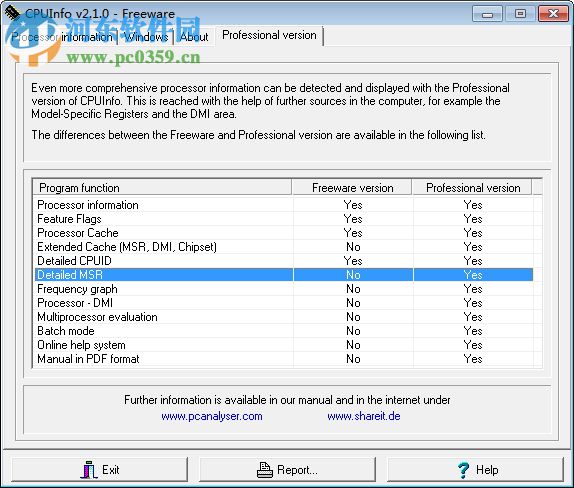This screenshot has width=574, height=488.
Task: Click the Freeware 'No' cell for Batch mode
Action: [x=353, y=331]
